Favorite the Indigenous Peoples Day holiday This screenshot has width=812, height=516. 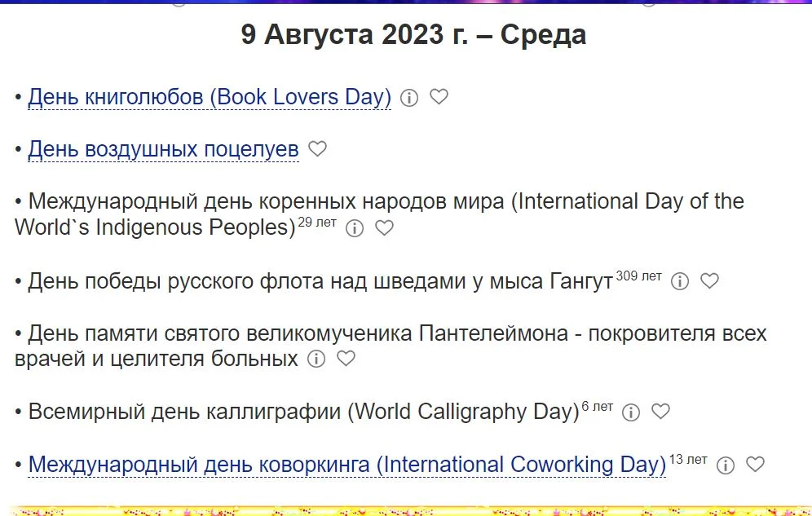coord(384,229)
